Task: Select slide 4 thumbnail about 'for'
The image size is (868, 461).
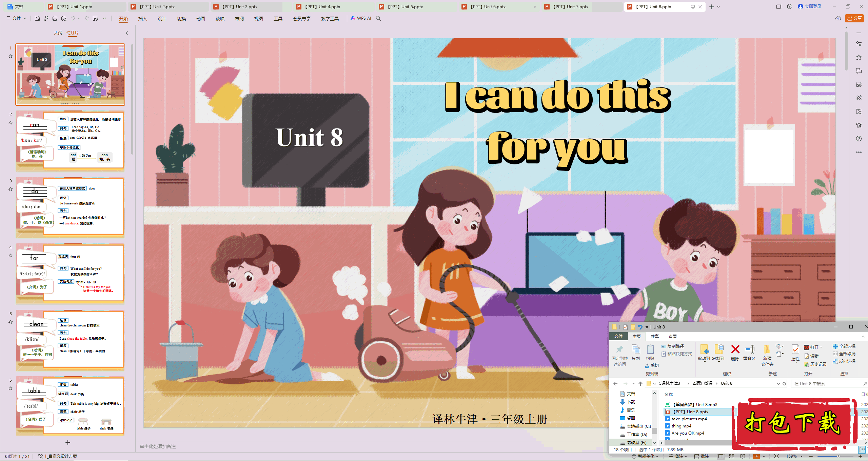Action: (x=70, y=274)
